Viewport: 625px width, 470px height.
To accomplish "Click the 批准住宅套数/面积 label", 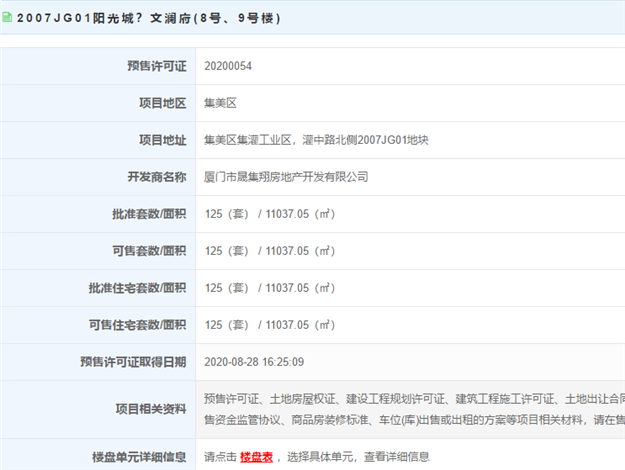I will pos(138,288).
